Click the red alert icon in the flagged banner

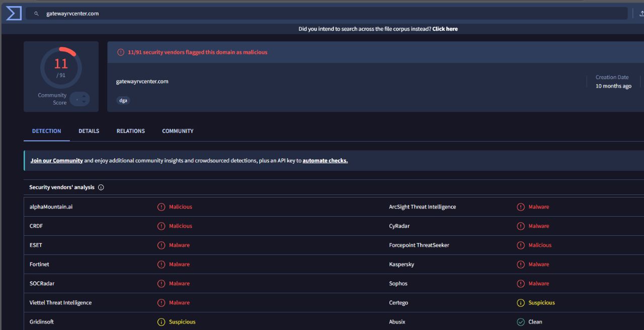click(121, 52)
